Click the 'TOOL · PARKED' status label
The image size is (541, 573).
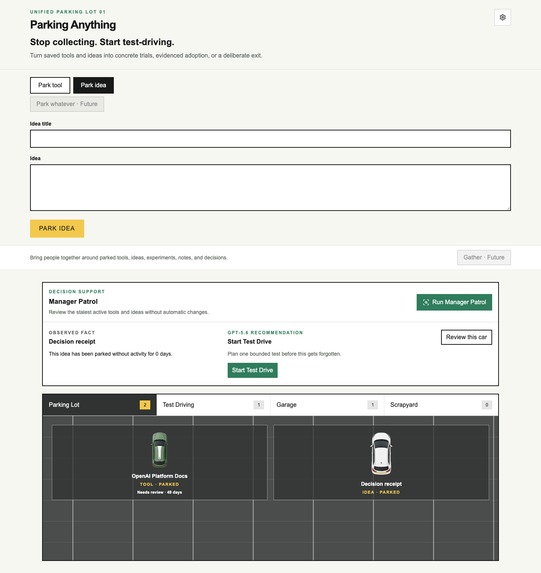pos(159,484)
